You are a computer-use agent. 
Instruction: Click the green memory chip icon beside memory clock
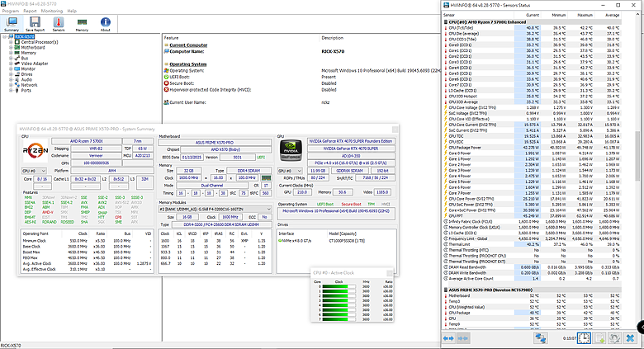(x=266, y=177)
